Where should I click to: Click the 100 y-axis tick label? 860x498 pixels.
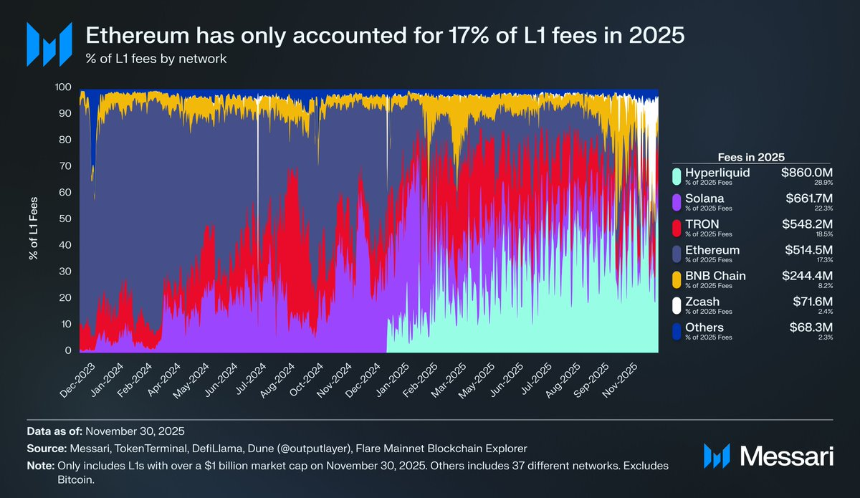63,87
